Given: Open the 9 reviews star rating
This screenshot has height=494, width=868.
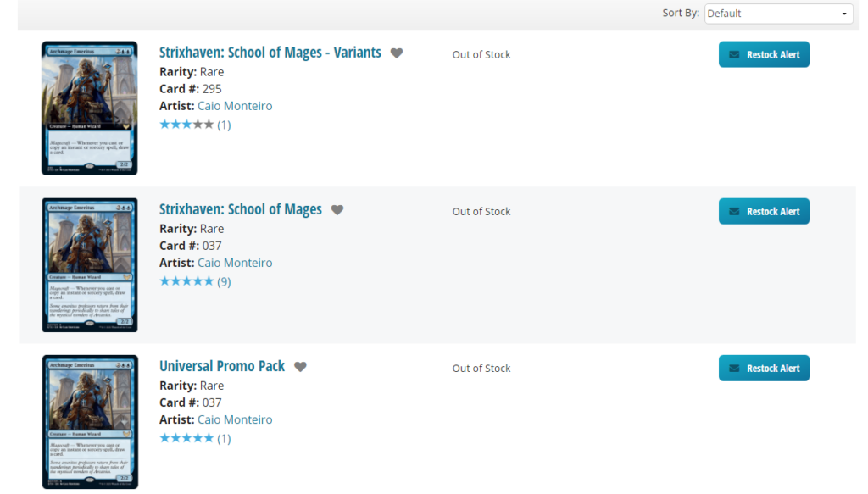Looking at the screenshot, I should (195, 281).
